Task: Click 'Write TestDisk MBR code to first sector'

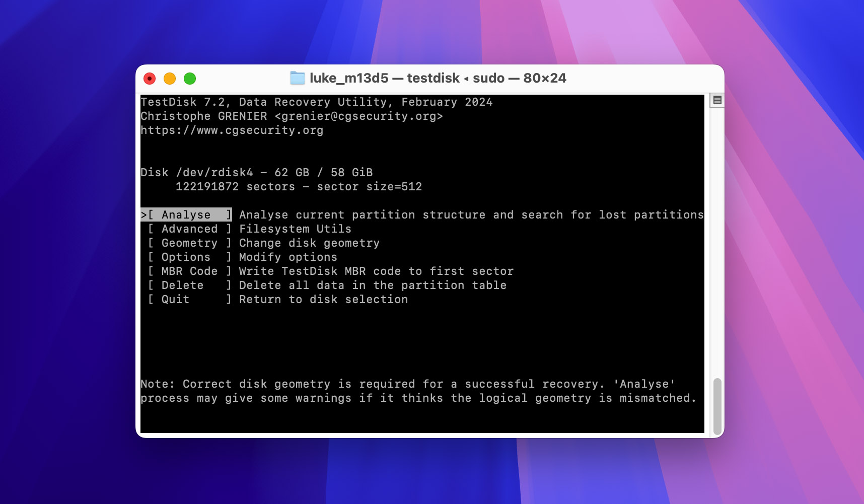Action: [377, 271]
